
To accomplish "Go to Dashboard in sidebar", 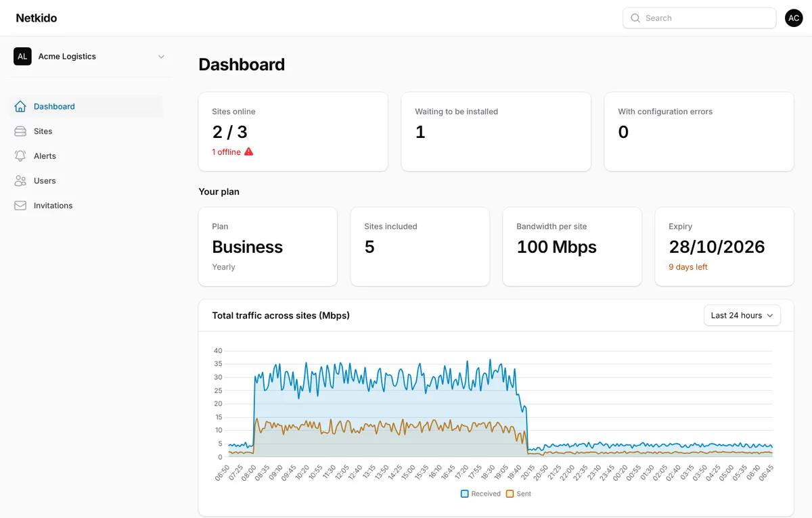I will point(87,106).
